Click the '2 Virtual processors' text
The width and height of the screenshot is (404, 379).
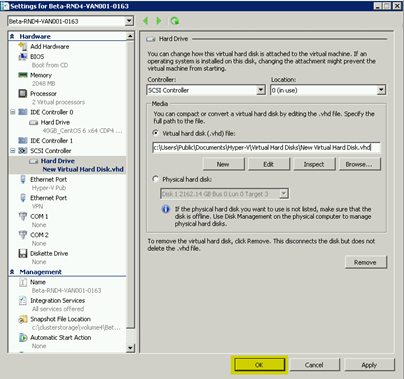[58, 102]
